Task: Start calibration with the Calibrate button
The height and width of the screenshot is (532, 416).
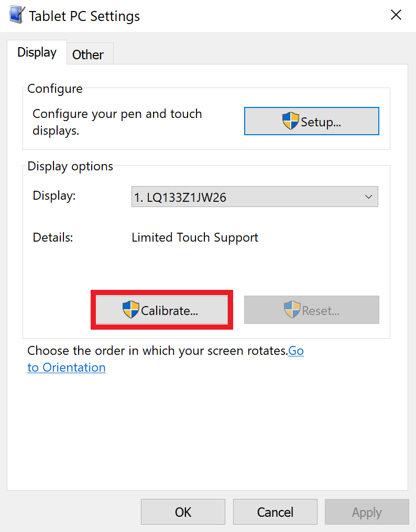Action: tap(161, 310)
